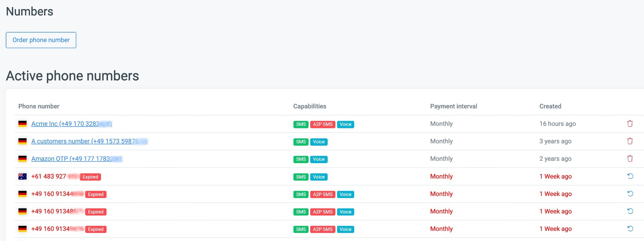The image size is (644, 241).
Task: Click the Created column header
Action: point(550,106)
